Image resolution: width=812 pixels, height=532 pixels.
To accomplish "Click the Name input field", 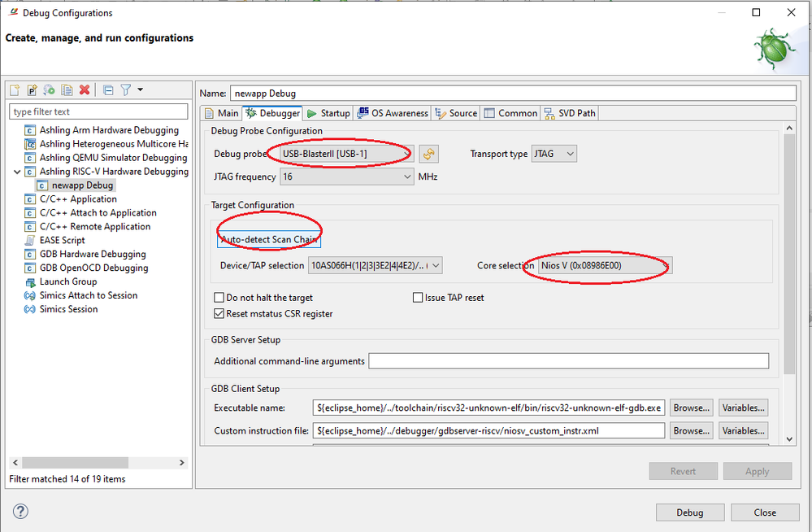I will point(513,94).
